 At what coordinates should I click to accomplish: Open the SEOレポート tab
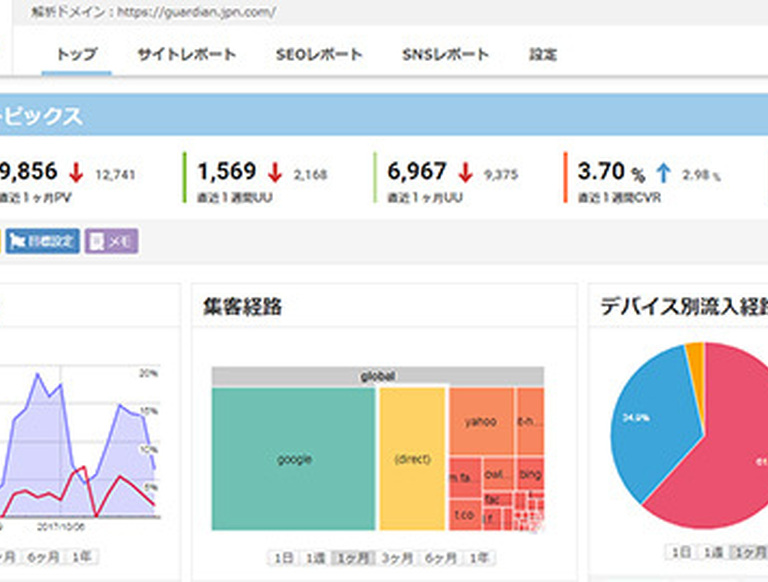pyautogui.click(x=319, y=55)
